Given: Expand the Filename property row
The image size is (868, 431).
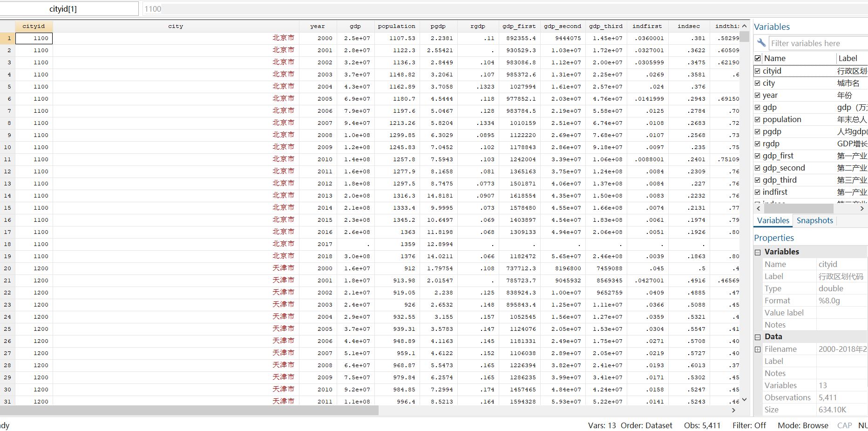Looking at the screenshot, I should coord(758,349).
